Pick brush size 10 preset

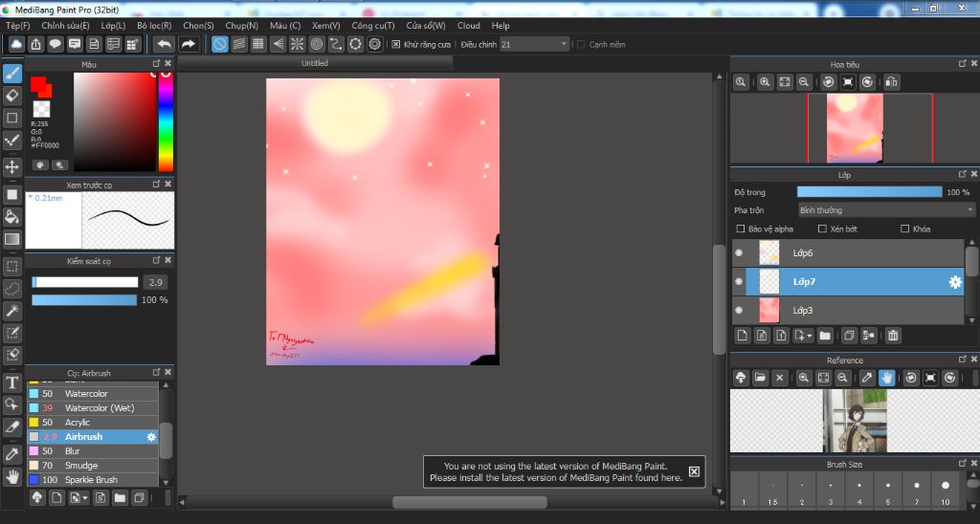click(945, 491)
